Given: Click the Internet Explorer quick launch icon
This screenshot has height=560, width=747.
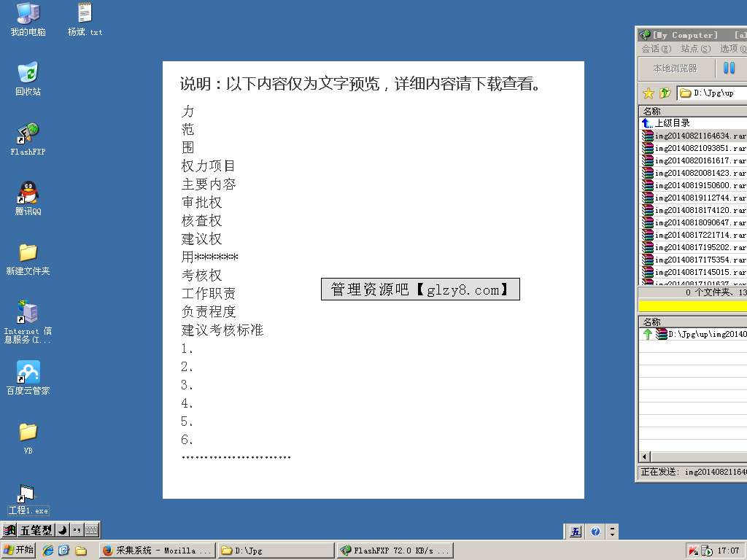Looking at the screenshot, I should coord(48,550).
